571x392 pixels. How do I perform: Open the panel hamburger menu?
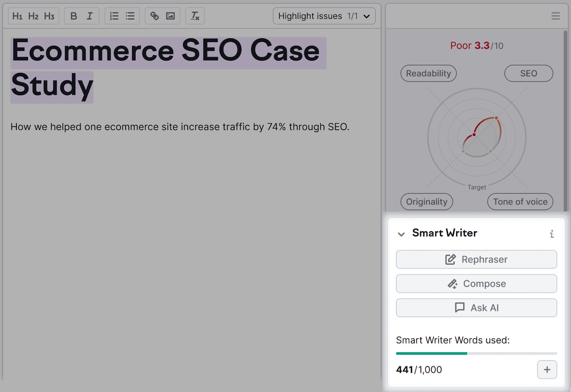(x=555, y=16)
